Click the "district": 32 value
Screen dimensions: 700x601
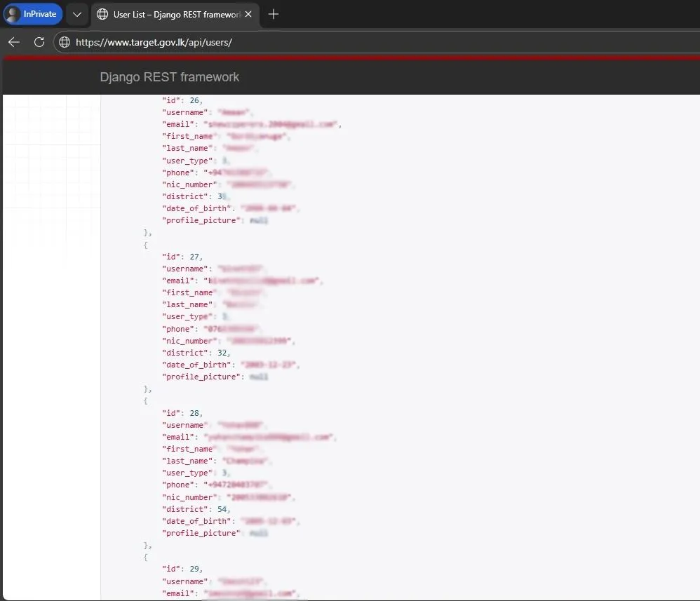222,353
